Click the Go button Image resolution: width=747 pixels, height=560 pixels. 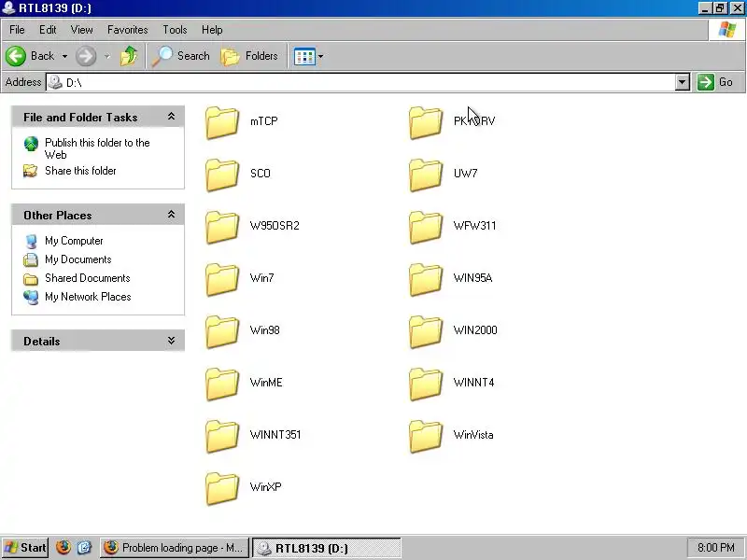(x=716, y=82)
